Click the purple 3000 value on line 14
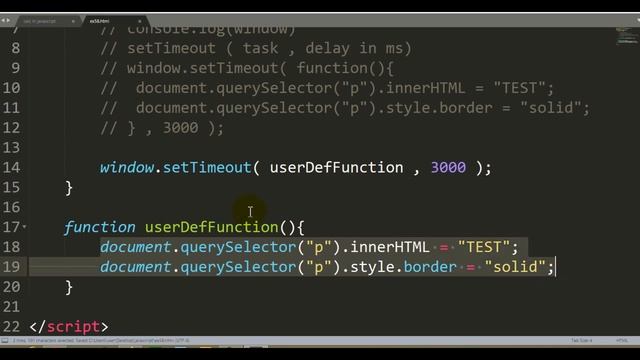The height and width of the screenshot is (360, 640). (x=448, y=167)
